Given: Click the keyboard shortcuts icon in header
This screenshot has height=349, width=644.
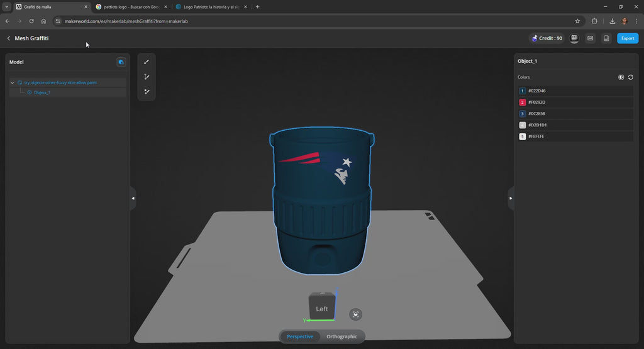Looking at the screenshot, I should [590, 38].
